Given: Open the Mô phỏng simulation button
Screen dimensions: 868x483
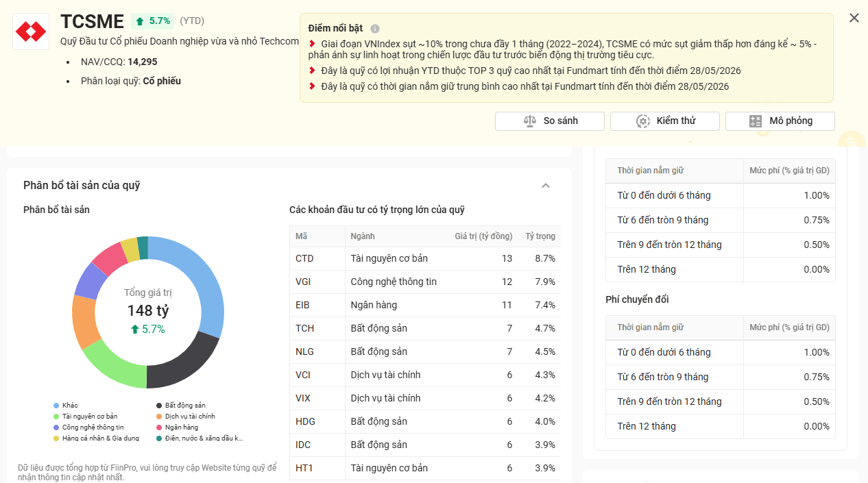Looking at the screenshot, I should pyautogui.click(x=780, y=121).
